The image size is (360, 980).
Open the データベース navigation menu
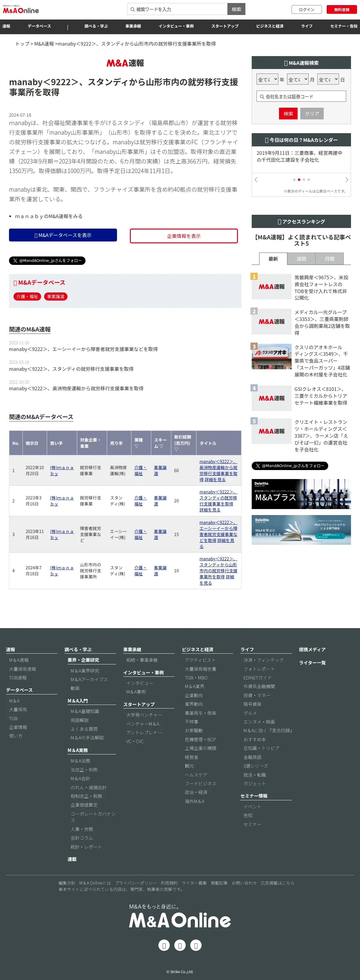[39, 26]
